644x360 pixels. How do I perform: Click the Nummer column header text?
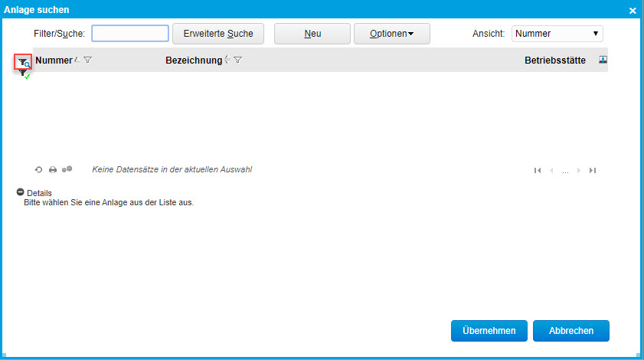(54, 61)
